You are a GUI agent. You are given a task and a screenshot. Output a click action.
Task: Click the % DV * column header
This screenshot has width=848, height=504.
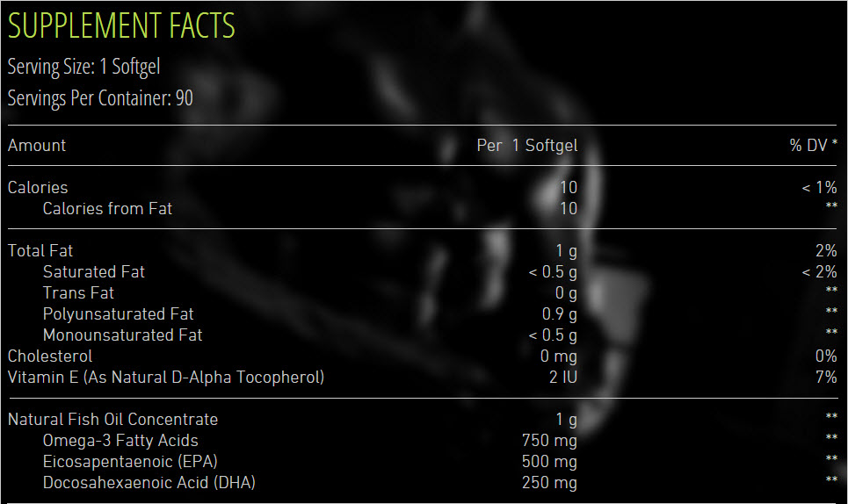click(813, 146)
